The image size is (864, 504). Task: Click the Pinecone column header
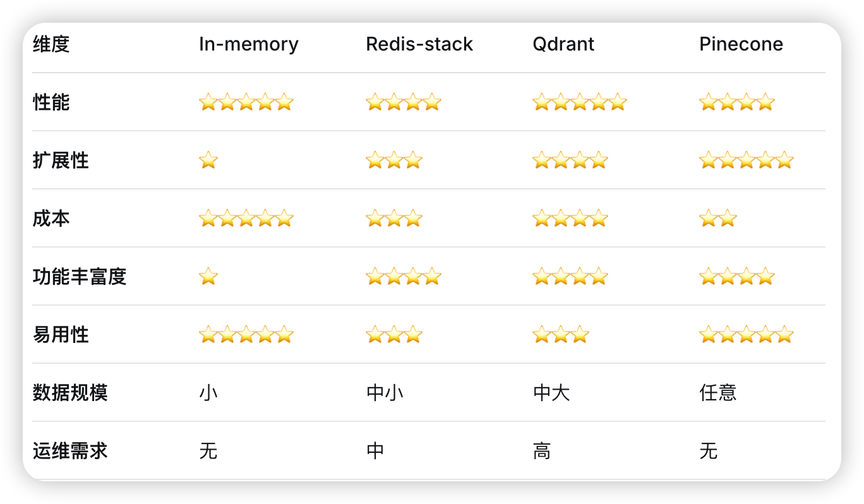pyautogui.click(x=741, y=44)
